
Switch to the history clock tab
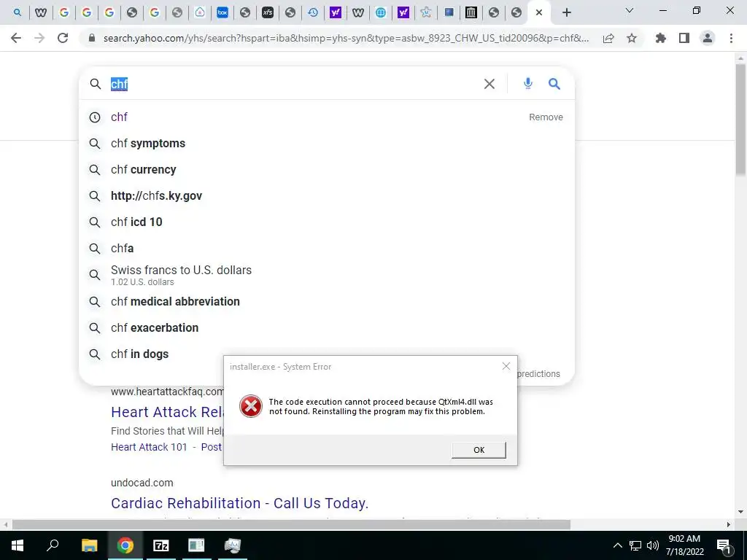pos(313,12)
